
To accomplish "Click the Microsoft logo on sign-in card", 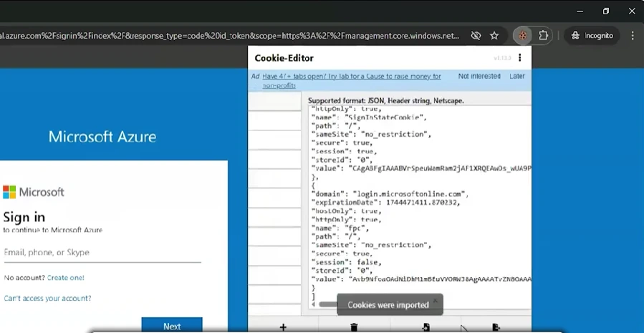I will click(34, 192).
